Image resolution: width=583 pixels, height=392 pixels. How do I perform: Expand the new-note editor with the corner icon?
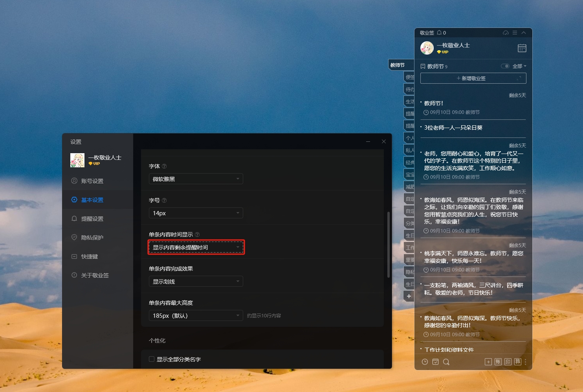(x=519, y=78)
